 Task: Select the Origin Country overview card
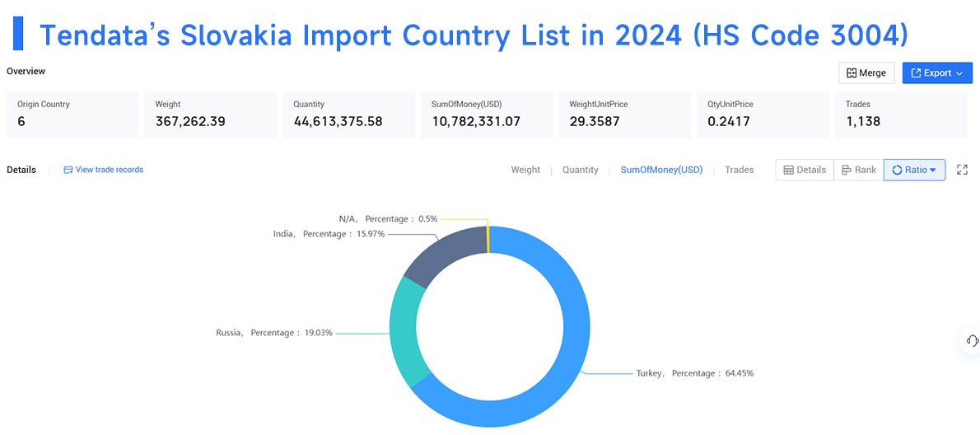(72, 115)
